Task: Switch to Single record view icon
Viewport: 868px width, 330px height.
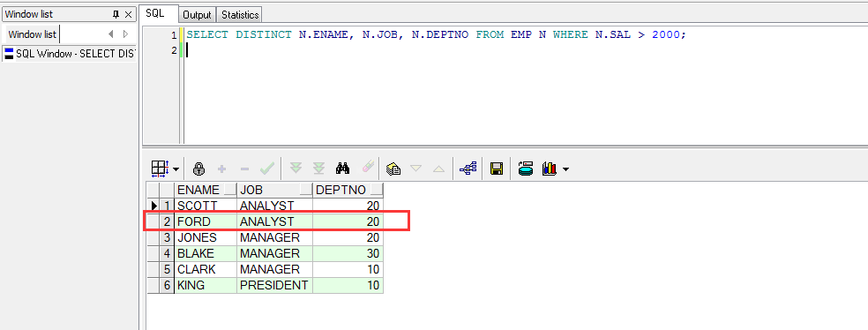Action: [393, 169]
